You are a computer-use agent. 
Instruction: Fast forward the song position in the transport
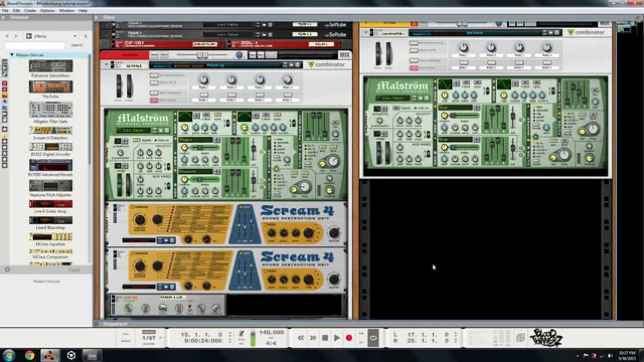[x=313, y=338]
